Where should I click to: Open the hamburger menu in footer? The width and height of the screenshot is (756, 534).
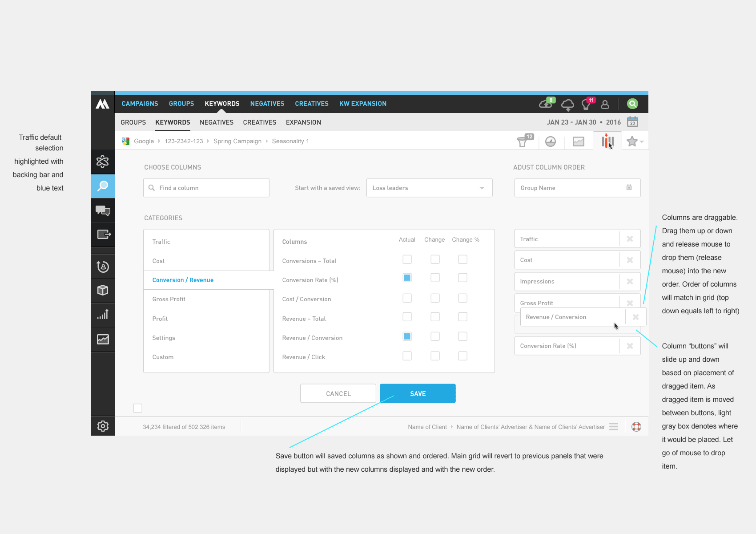click(614, 427)
